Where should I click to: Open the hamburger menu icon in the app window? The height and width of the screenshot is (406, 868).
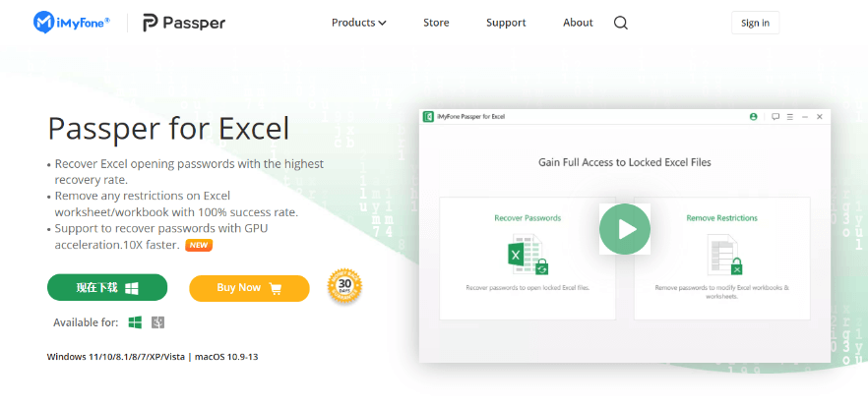tap(789, 116)
